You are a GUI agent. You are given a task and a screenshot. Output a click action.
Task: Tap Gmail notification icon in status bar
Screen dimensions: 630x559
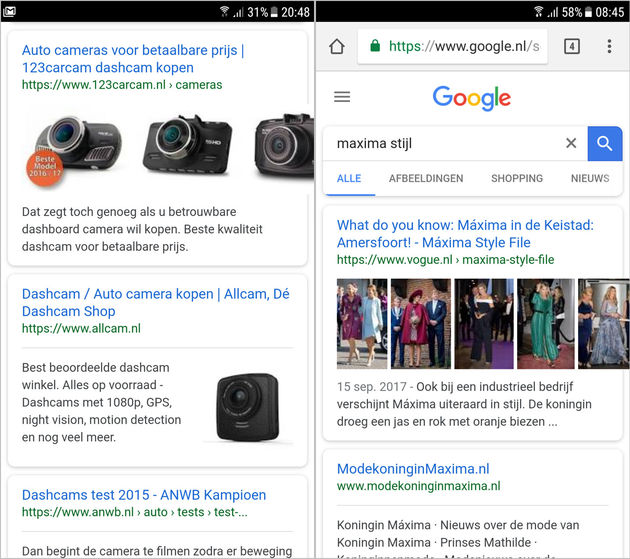tap(9, 12)
